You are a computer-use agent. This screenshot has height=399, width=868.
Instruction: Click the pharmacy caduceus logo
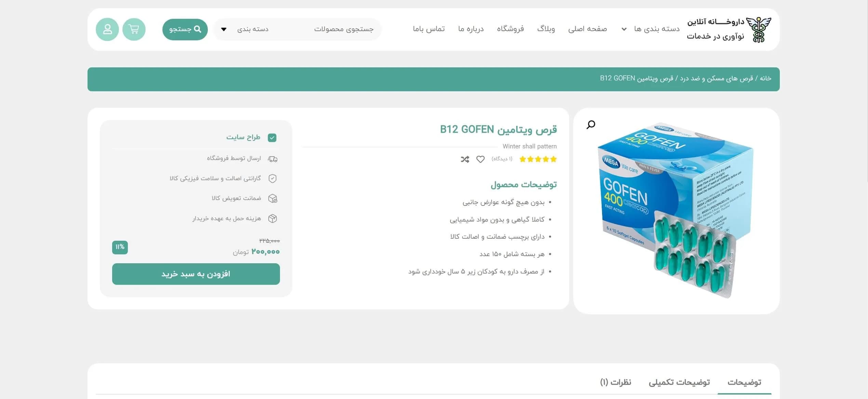758,30
